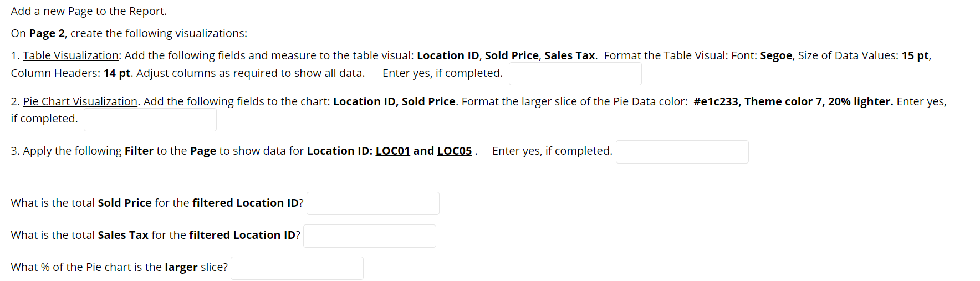Click the bold word "Filter" in step 3
This screenshot has height=281, width=980.
[139, 151]
